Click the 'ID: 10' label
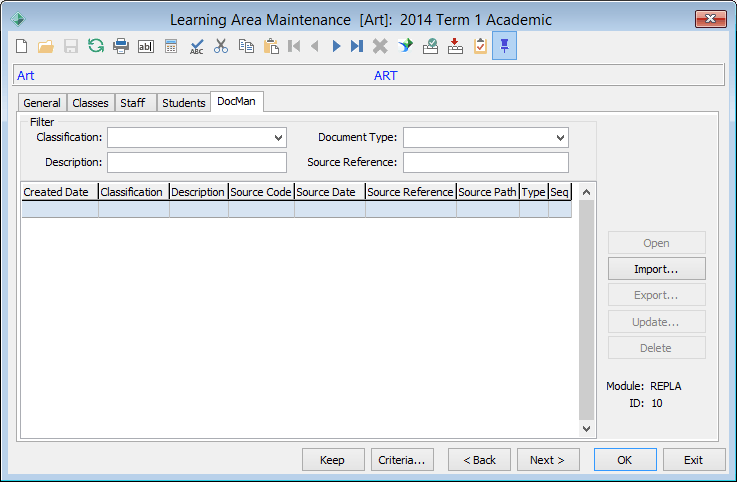The image size is (737, 482). point(646,403)
